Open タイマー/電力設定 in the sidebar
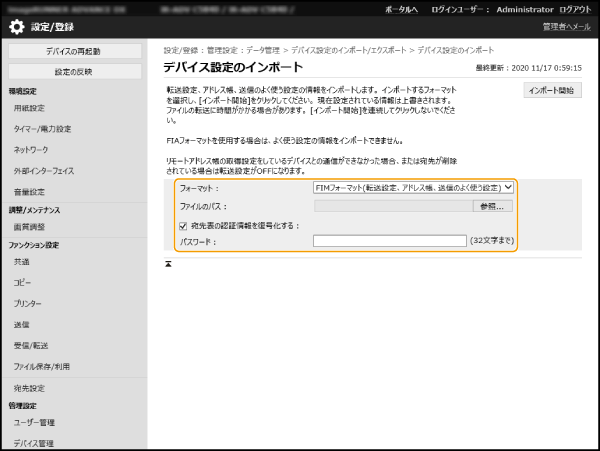The image size is (600, 451). click(41, 129)
